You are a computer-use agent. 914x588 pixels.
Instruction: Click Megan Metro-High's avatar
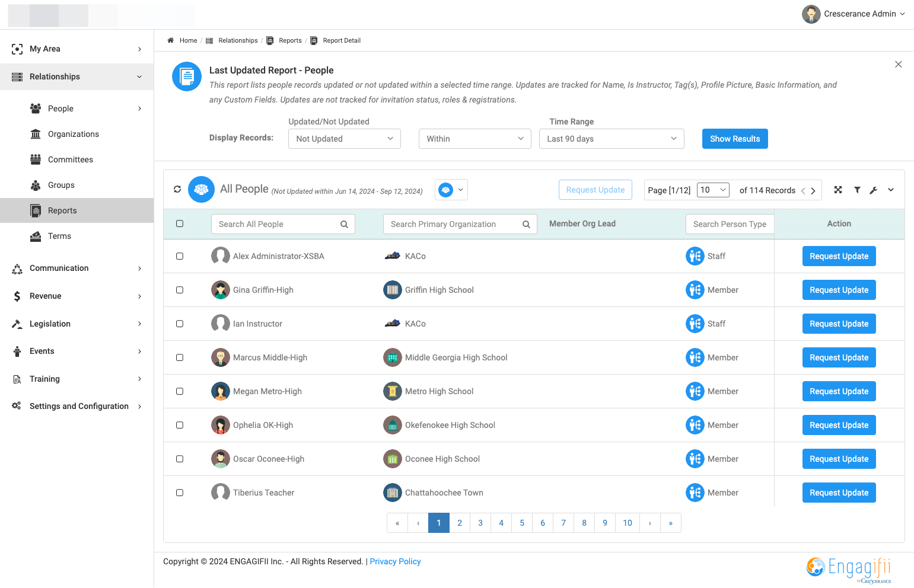click(x=221, y=391)
